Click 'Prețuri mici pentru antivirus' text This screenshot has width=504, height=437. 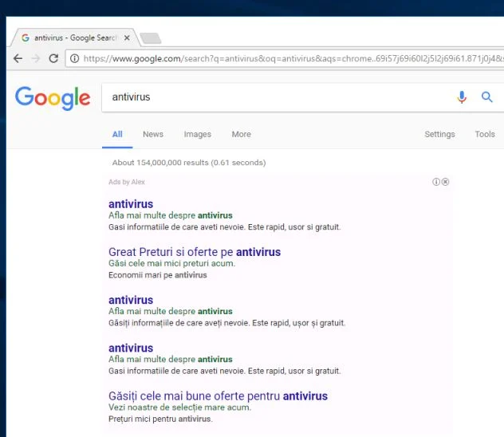[161, 419]
